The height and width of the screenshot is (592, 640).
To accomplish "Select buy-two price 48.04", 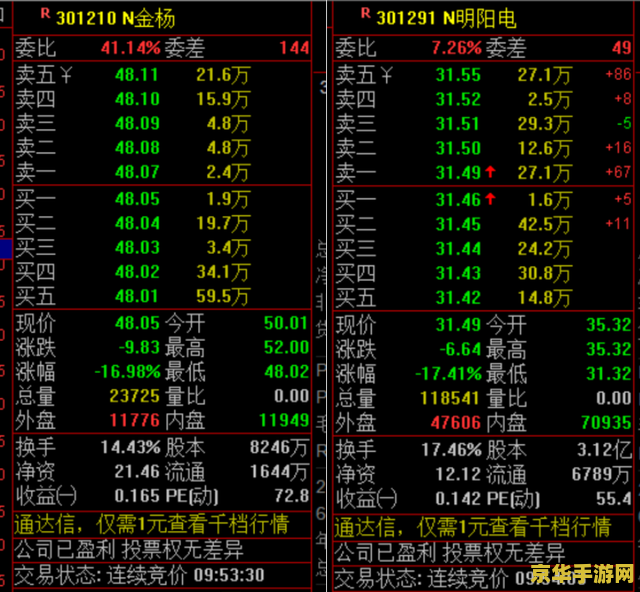I will (137, 223).
